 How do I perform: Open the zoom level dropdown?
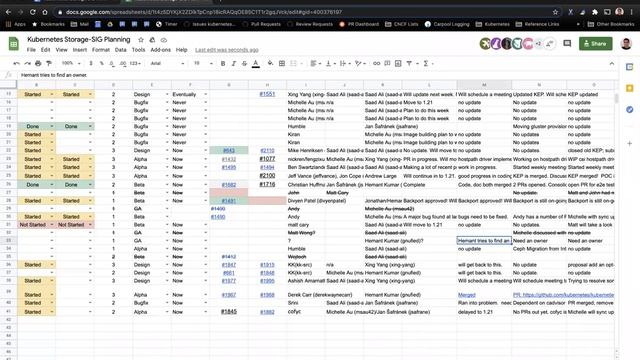click(71, 63)
